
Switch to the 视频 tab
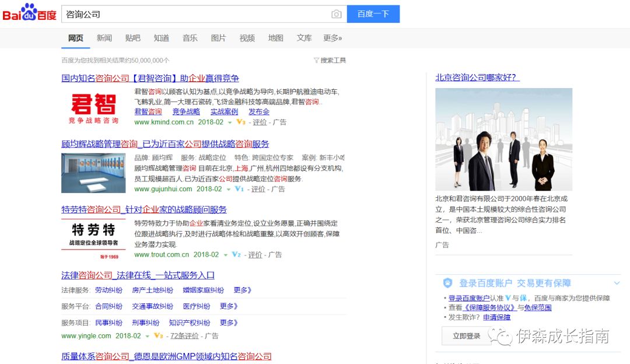click(x=247, y=38)
